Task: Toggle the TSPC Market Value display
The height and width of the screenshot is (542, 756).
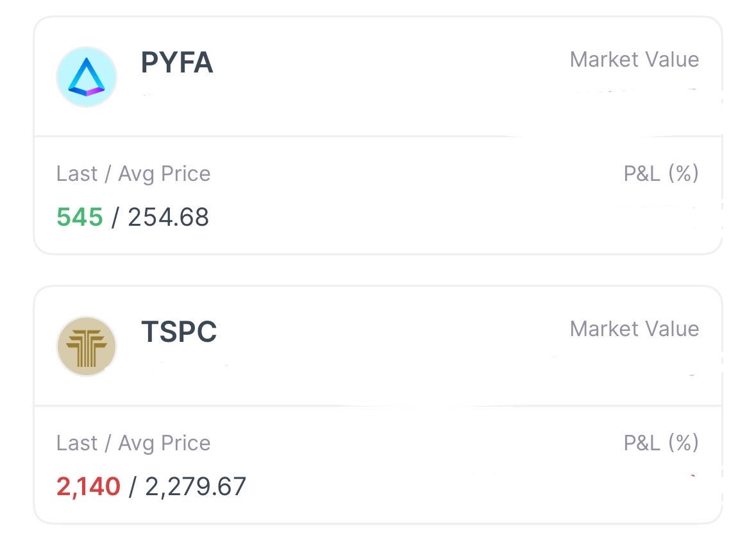Action: 634,329
